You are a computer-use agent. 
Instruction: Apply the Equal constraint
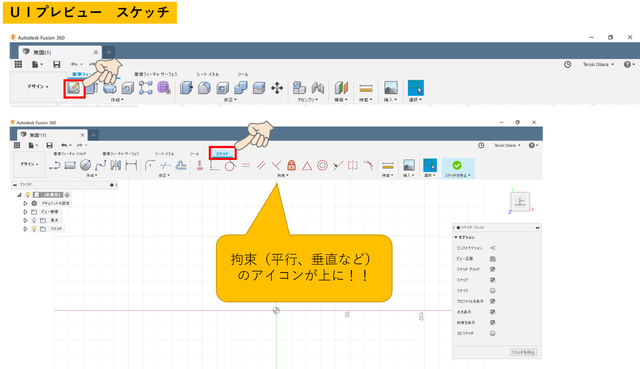coord(246,165)
